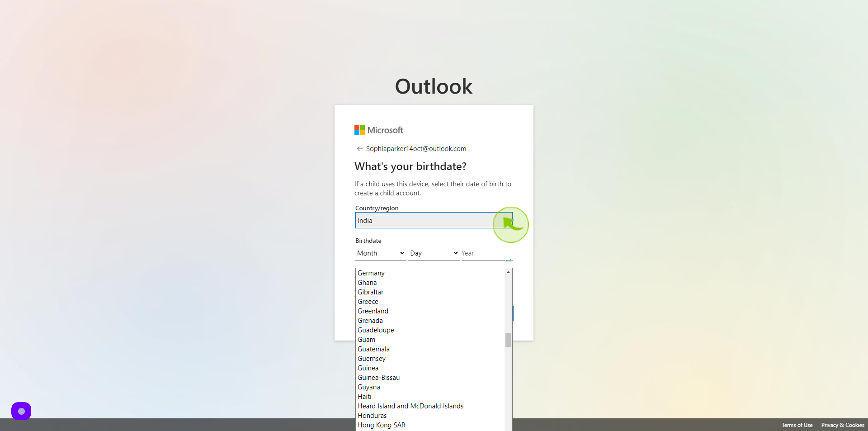The height and width of the screenshot is (431, 868).
Task: Open the Privacy & Cookies link
Action: (x=843, y=425)
